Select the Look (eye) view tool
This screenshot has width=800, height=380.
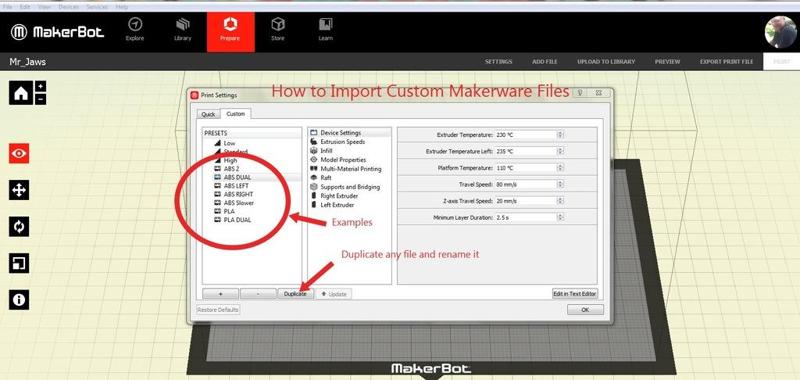click(19, 153)
